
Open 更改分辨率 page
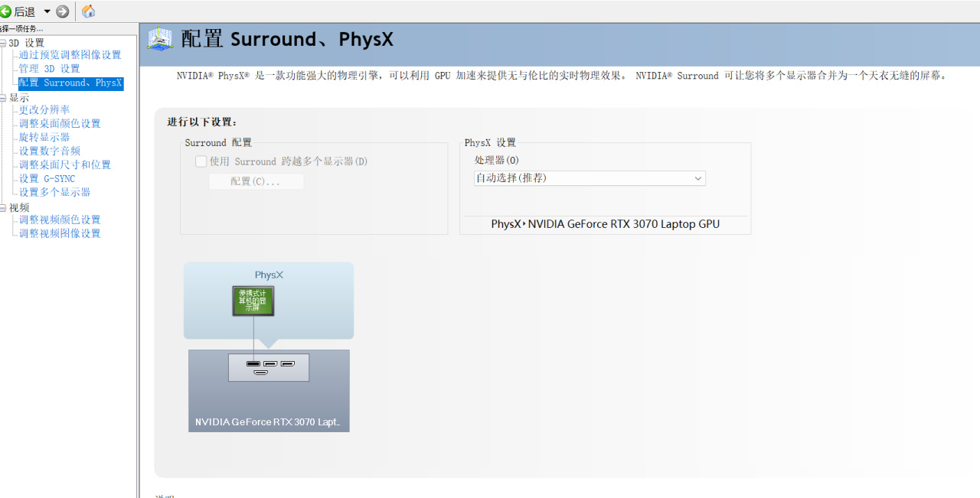44,110
